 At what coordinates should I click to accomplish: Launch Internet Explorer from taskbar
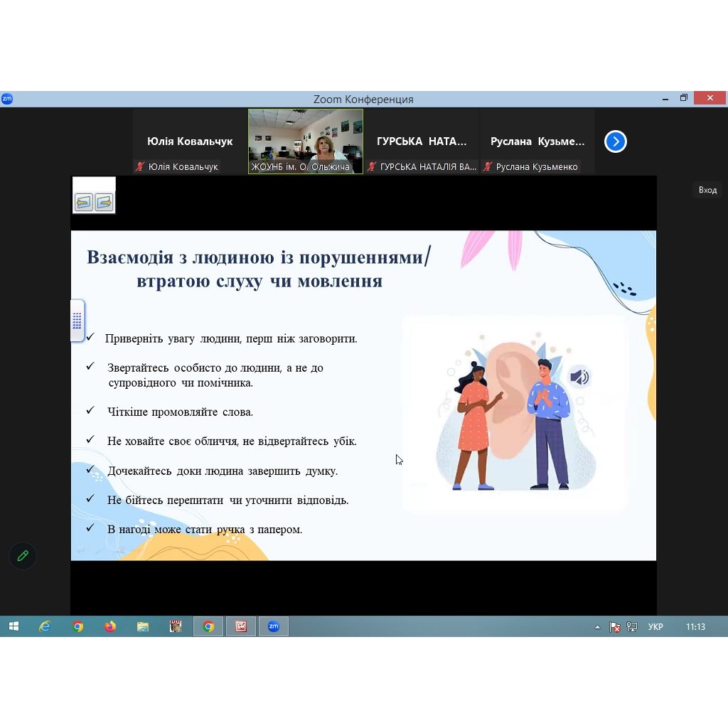pos(45,626)
